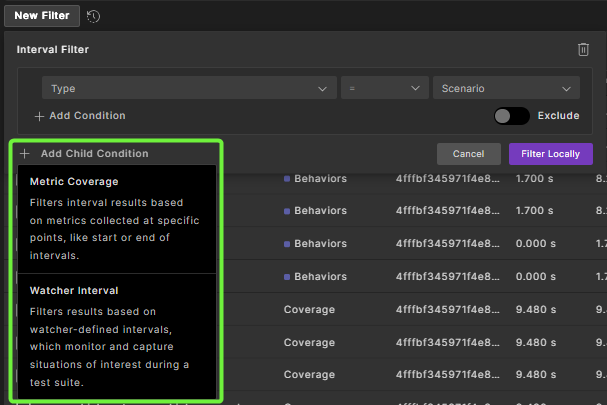Open the equals operator dropdown
Screen dimensions: 607x405
point(384,89)
